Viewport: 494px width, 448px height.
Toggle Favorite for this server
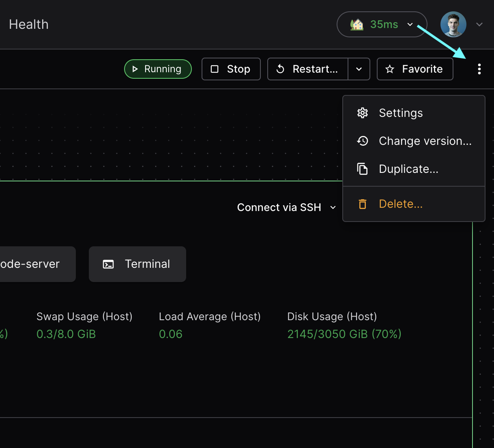point(415,69)
